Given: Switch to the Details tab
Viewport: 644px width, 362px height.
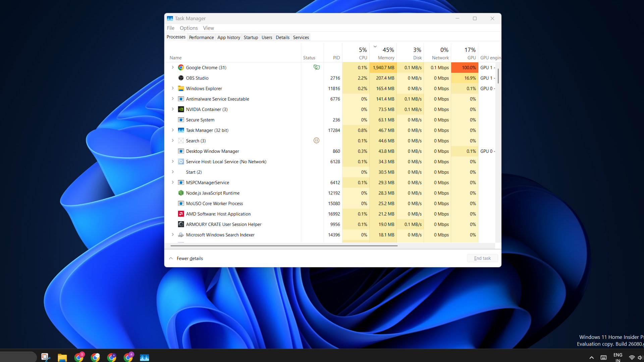Looking at the screenshot, I should click(x=282, y=37).
